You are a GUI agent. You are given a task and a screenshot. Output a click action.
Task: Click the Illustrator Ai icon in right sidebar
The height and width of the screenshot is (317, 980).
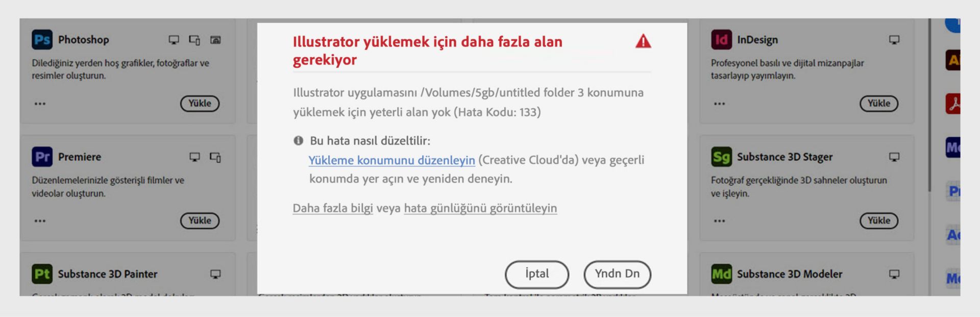(x=953, y=60)
